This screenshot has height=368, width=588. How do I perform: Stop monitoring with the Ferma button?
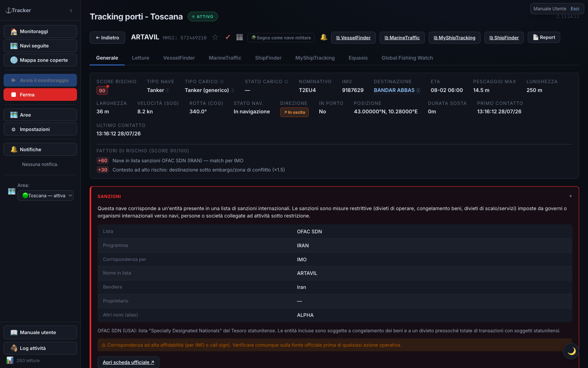tap(40, 95)
